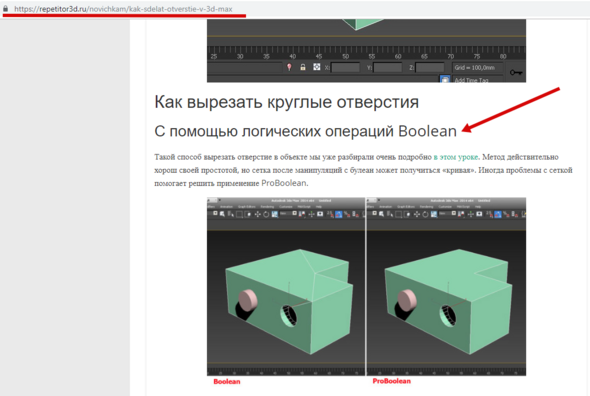The image size is (590, 396).
Task: Open the left Boolean result screenshot
Action: (x=286, y=286)
